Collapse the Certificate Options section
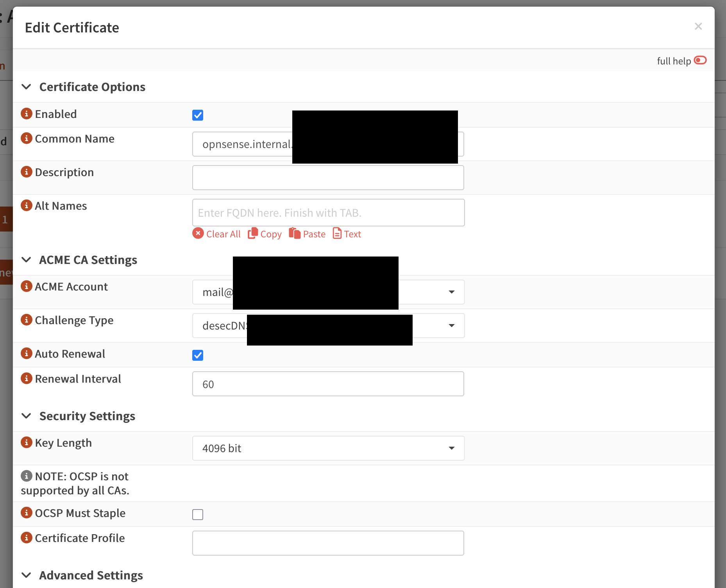 click(x=27, y=87)
